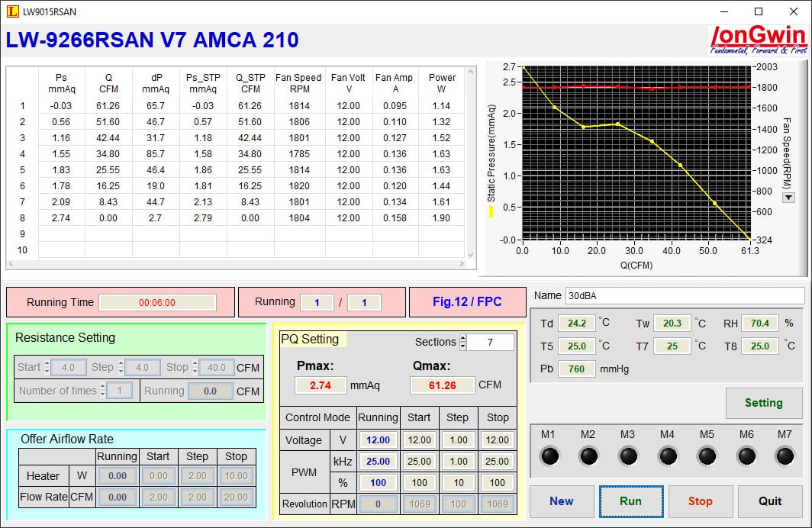Screen dimensions: 812x528
Task: Click the Name field containing 30dBA
Action: (685, 295)
